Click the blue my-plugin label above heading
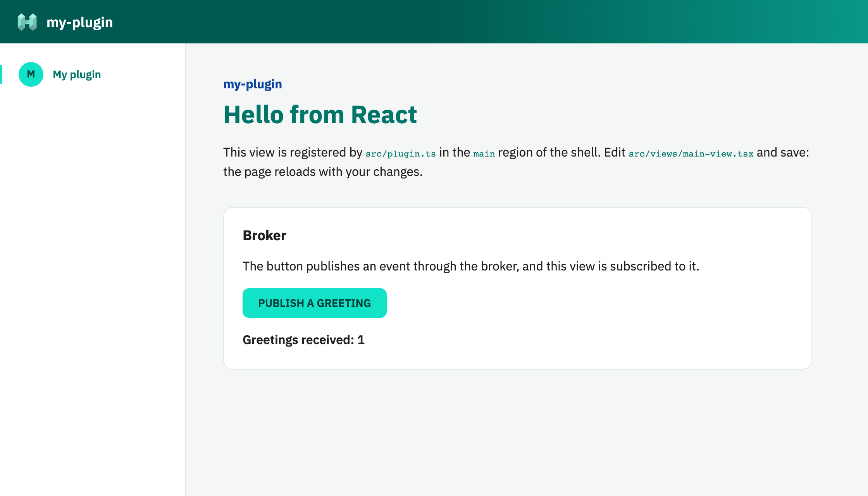Screen dimensions: 868x496 (253, 84)
